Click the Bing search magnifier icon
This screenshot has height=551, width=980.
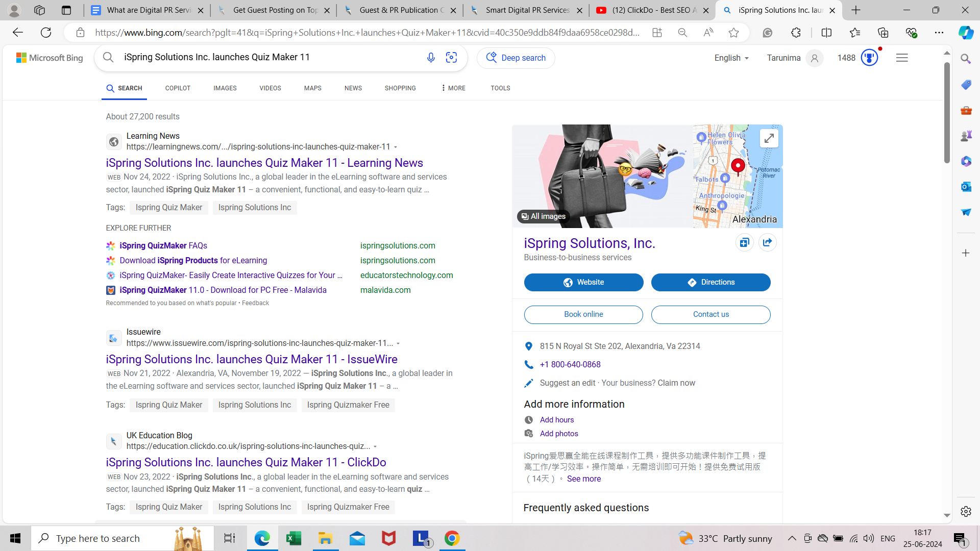(x=108, y=57)
